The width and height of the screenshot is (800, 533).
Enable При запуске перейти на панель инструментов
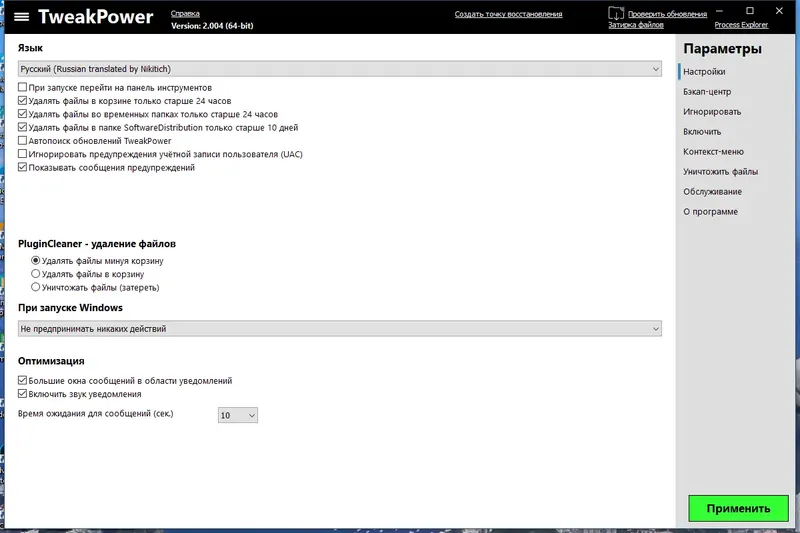[22, 87]
